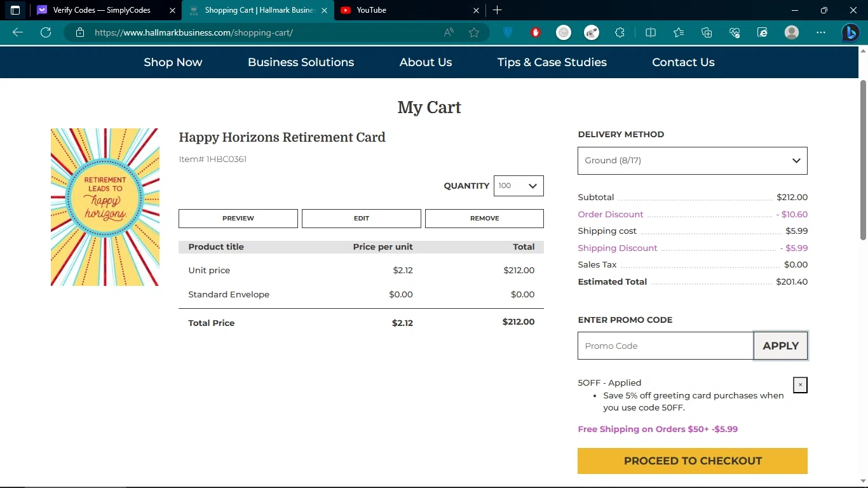This screenshot has height=488, width=868.
Task: Open the user profile icon
Action: (791, 32)
